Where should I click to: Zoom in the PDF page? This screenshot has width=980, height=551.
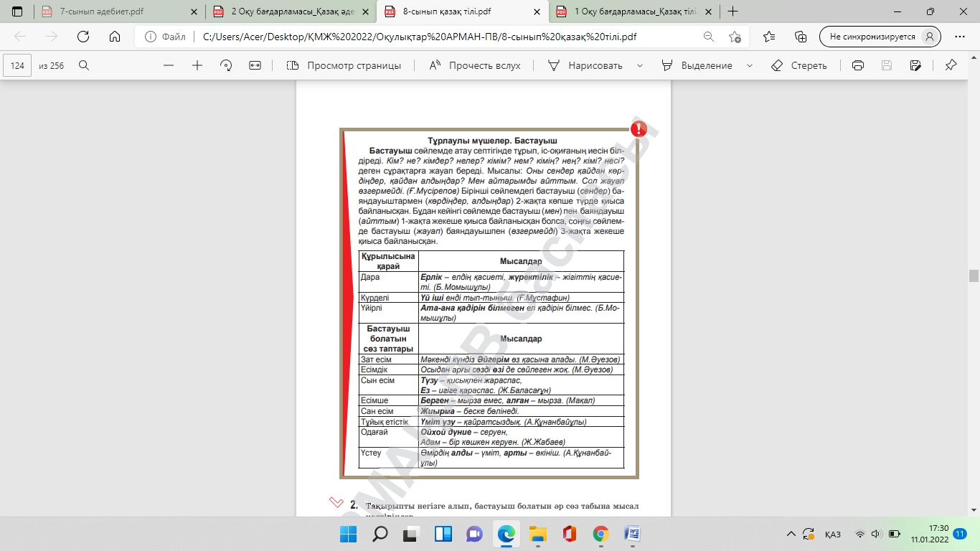[x=197, y=65]
